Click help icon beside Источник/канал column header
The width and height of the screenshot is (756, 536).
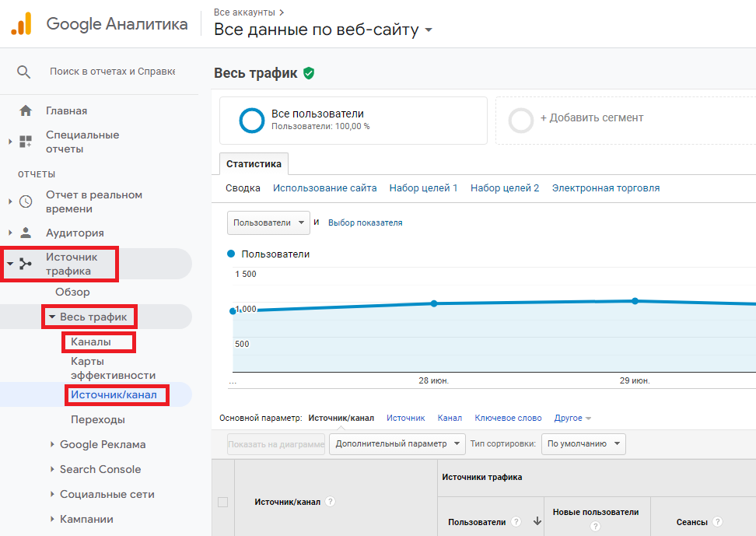(330, 502)
